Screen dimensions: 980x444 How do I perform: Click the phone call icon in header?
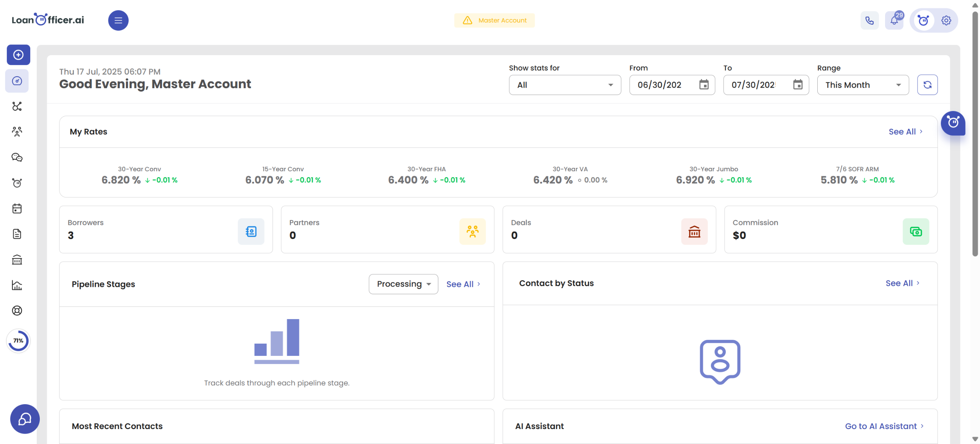(x=869, y=20)
